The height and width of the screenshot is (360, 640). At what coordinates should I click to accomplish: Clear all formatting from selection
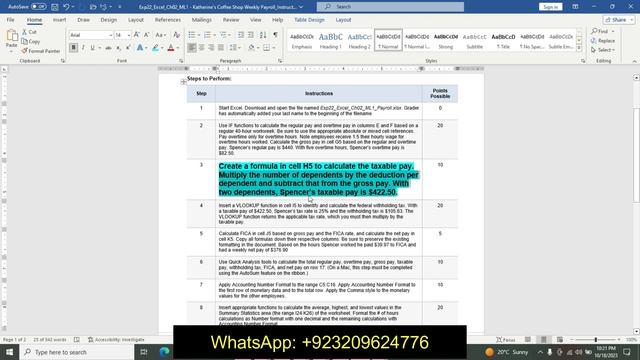[176, 35]
